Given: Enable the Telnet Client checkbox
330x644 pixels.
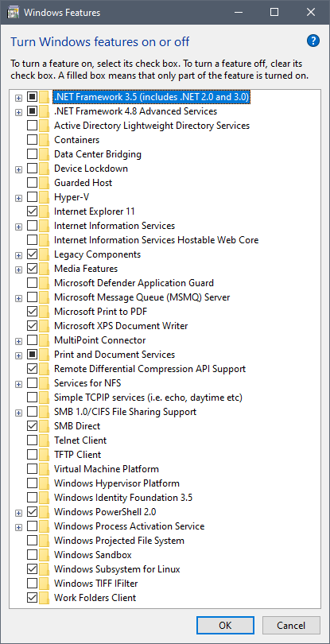Looking at the screenshot, I should click(32, 440).
